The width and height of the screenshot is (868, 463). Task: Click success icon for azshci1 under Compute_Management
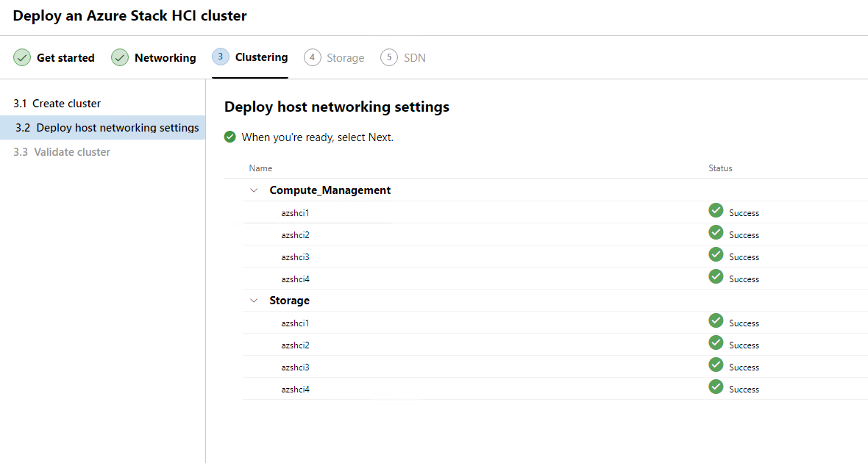pos(716,211)
